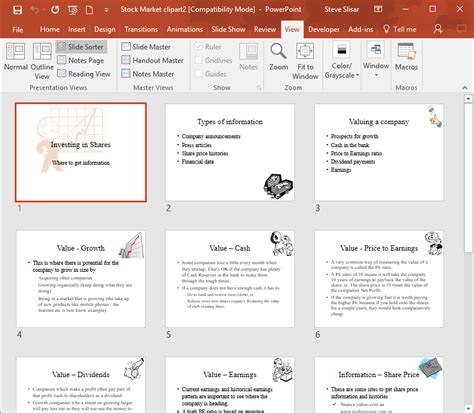Image resolution: width=474 pixels, height=413 pixels.
Task: Click the Share person icon
Action: tap(438, 29)
